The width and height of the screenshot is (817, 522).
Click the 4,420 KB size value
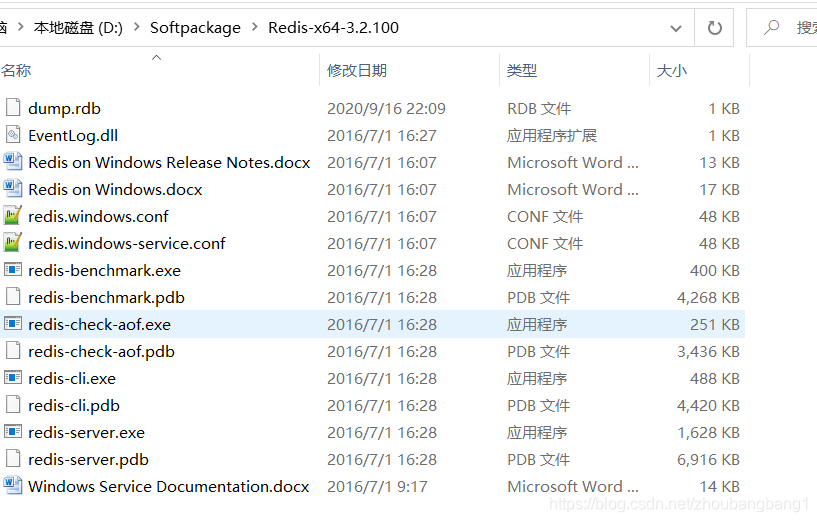click(x=708, y=405)
